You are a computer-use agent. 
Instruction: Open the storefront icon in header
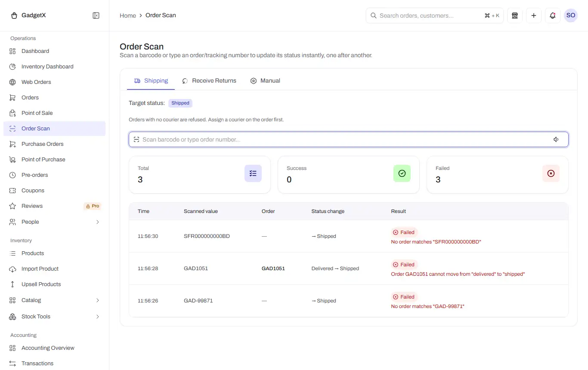515,15
